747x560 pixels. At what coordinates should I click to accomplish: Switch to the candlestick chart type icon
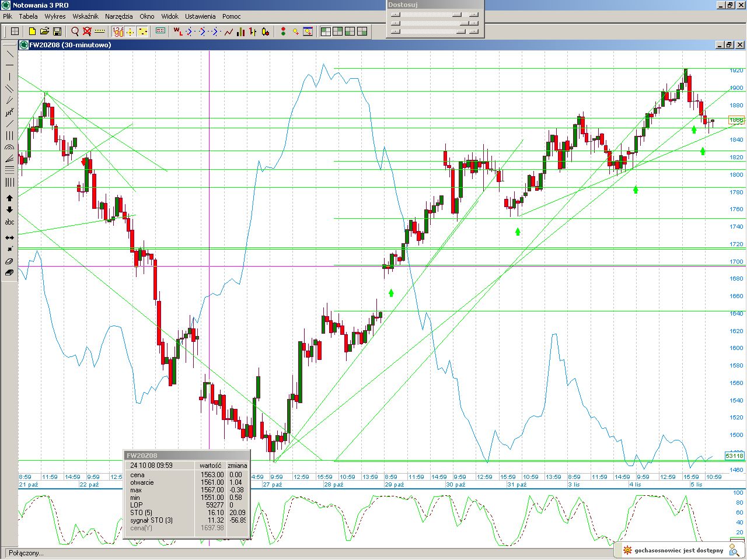(x=266, y=32)
